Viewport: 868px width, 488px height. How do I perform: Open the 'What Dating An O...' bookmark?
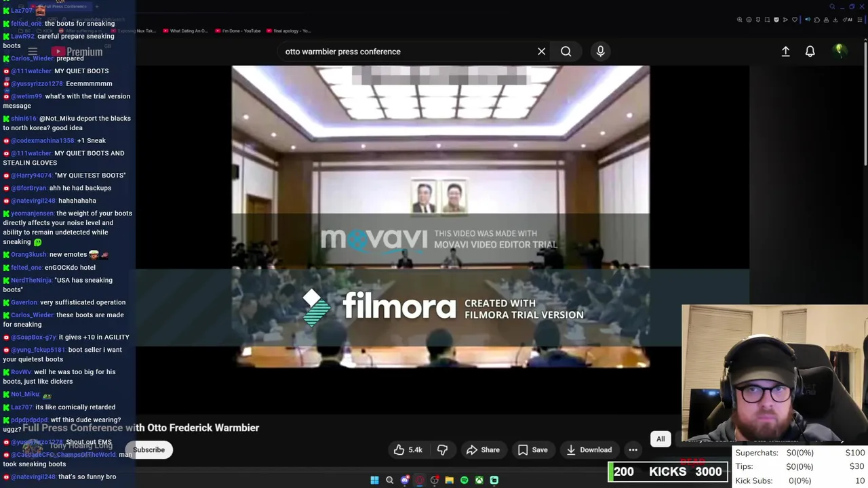tap(184, 31)
